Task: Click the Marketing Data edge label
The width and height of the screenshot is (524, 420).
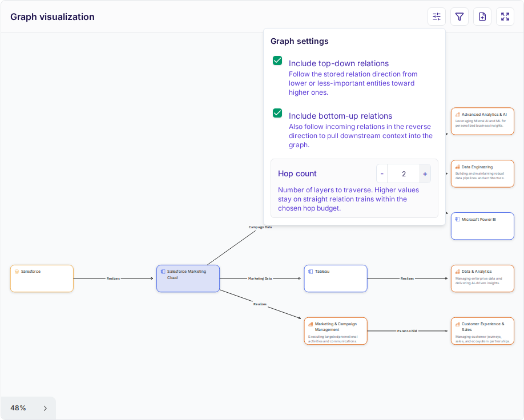Action: click(x=260, y=278)
